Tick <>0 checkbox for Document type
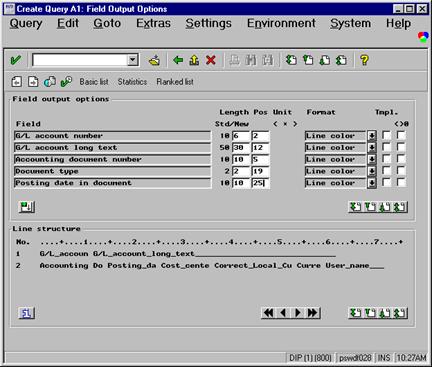 [x=401, y=171]
